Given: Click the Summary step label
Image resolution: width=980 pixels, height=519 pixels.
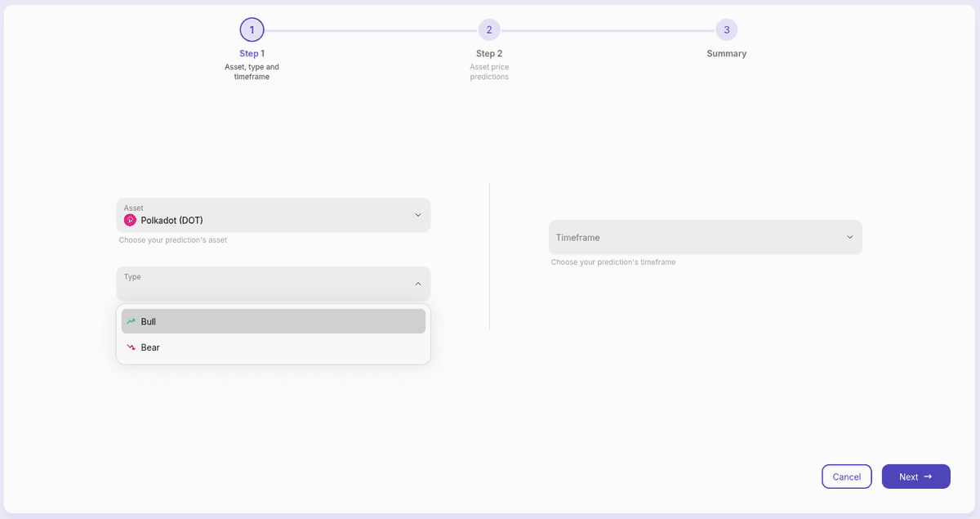Looking at the screenshot, I should click(x=726, y=54).
